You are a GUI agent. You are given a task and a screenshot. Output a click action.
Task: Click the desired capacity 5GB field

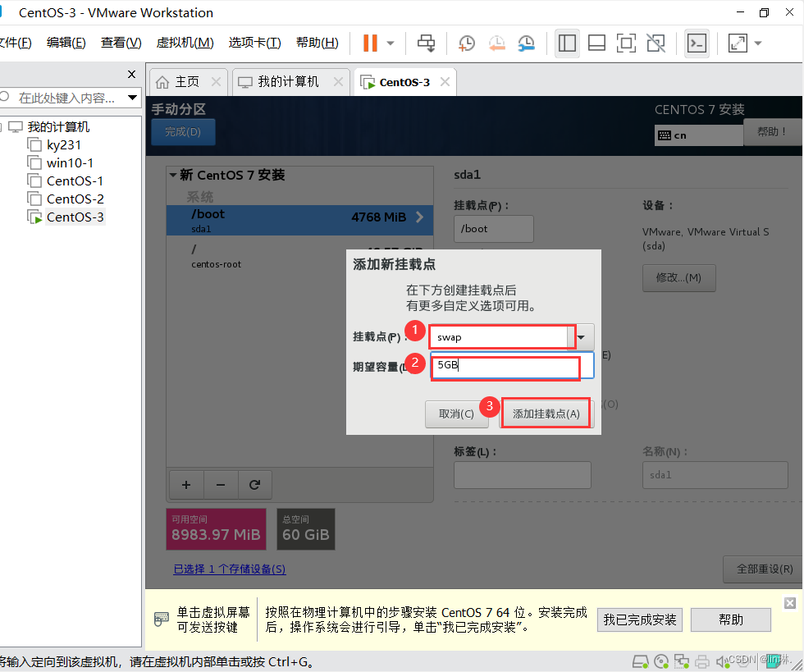pyautogui.click(x=512, y=365)
